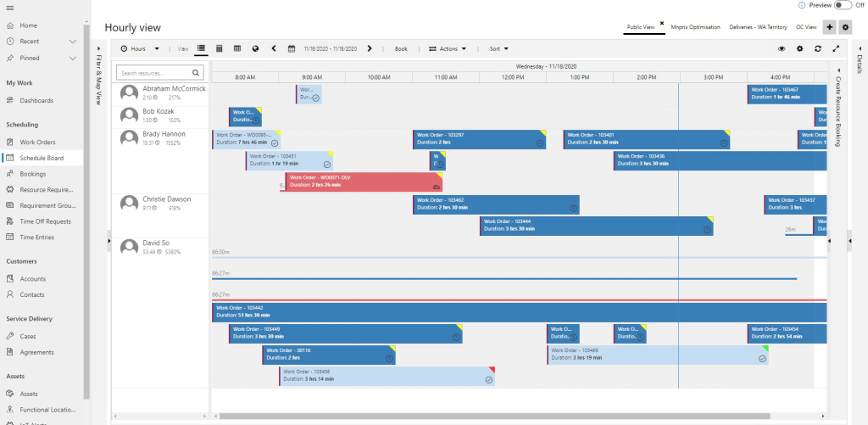Select the vertical columns view
868x425 pixels.
point(220,48)
